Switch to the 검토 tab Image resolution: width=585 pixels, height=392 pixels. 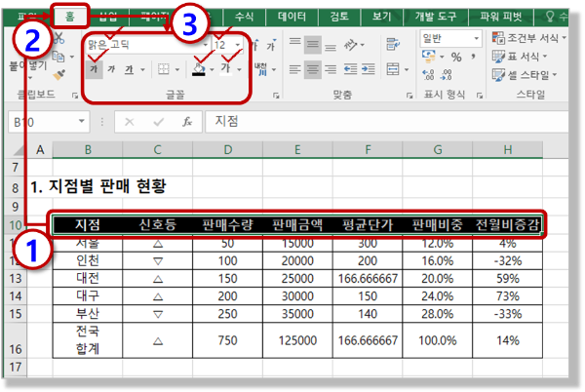pos(339,17)
